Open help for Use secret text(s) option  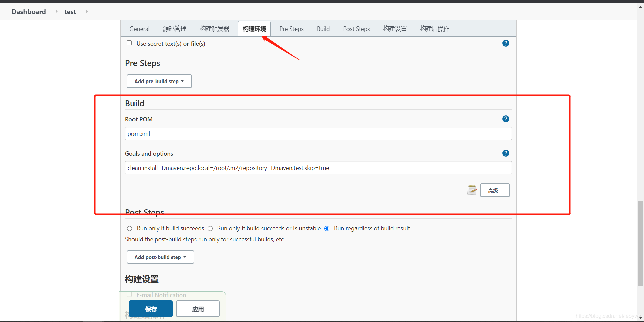[506, 43]
